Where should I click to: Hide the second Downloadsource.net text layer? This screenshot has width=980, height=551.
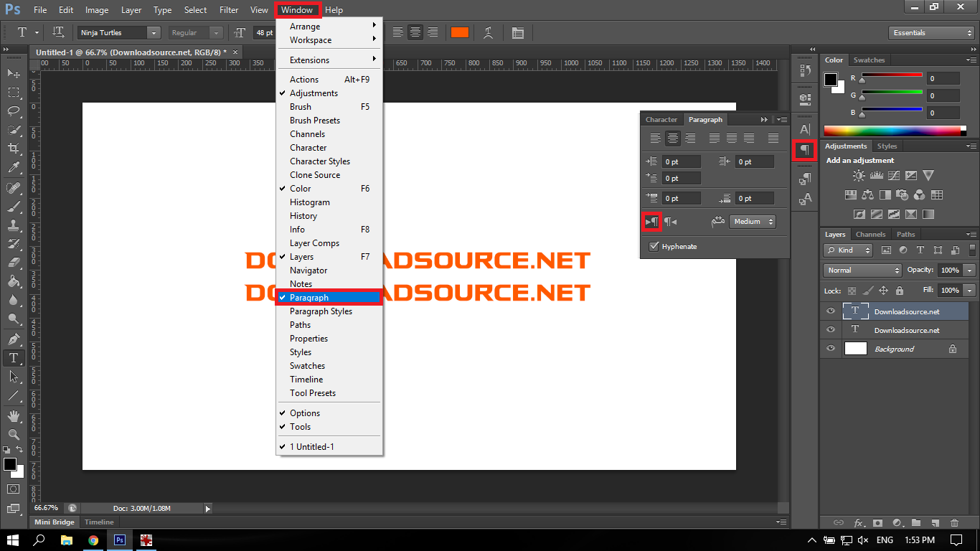click(831, 330)
